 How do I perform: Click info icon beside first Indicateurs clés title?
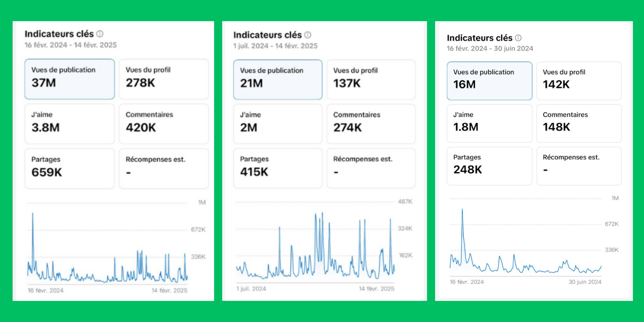tap(100, 34)
